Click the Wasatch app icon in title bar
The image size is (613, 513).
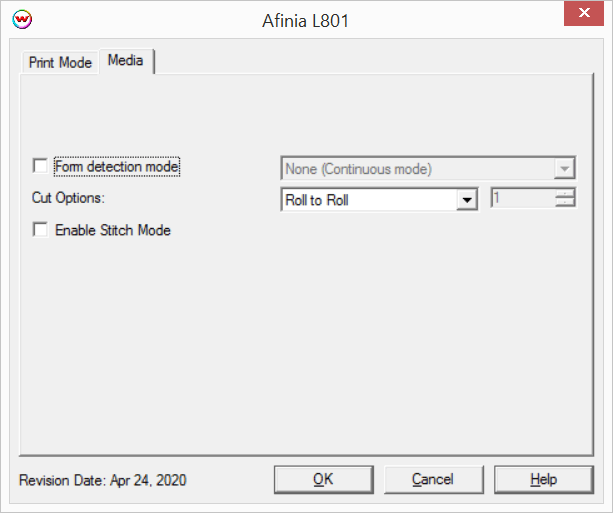click(x=22, y=19)
